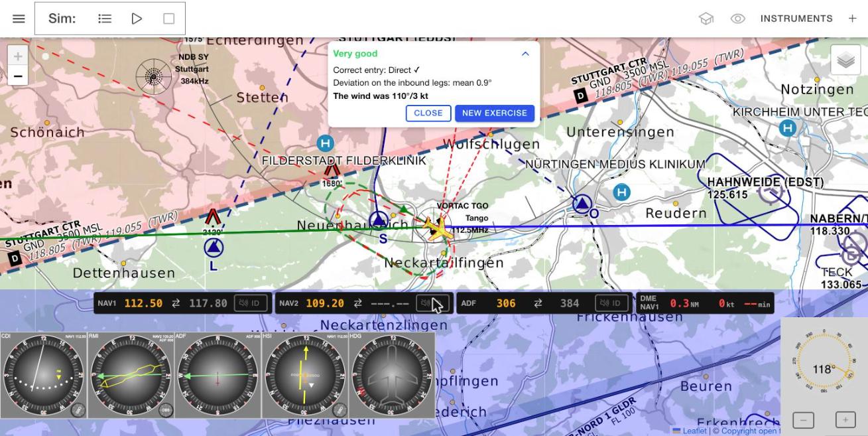This screenshot has height=436, width=868.
Task: Click reporting point L marker
Action: tap(213, 248)
